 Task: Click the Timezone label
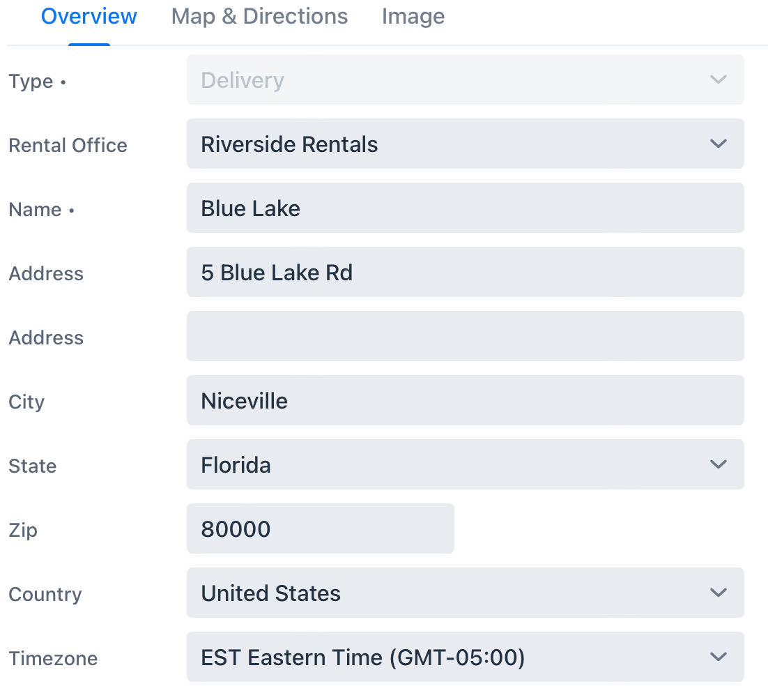coord(54,659)
